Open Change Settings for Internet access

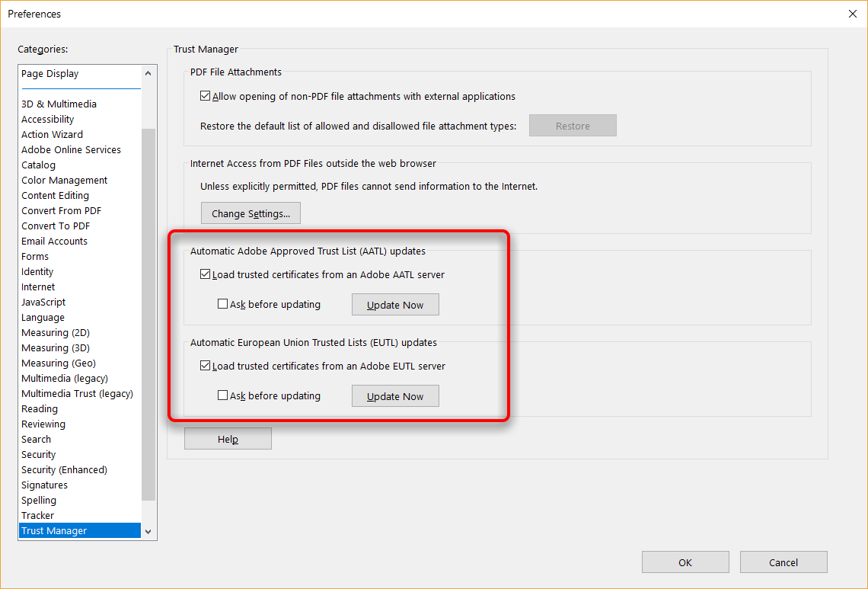tap(251, 213)
